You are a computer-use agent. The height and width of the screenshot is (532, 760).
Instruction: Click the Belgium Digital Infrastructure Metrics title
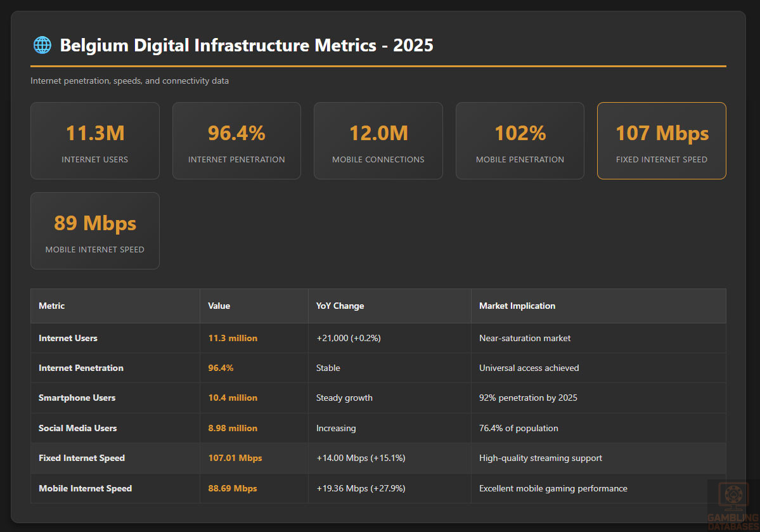point(247,46)
